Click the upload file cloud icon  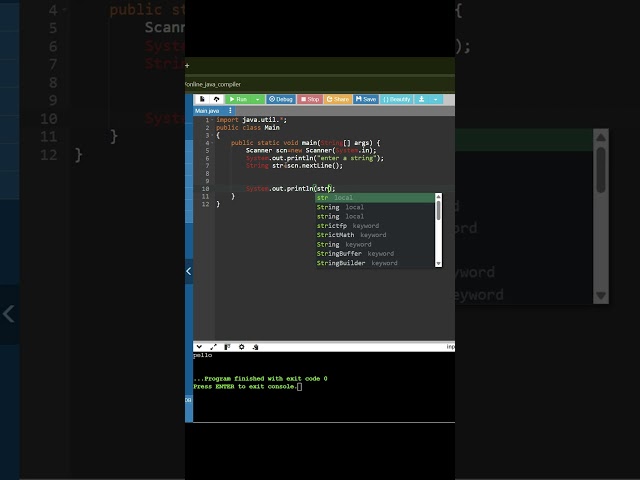pyautogui.click(x=216, y=100)
